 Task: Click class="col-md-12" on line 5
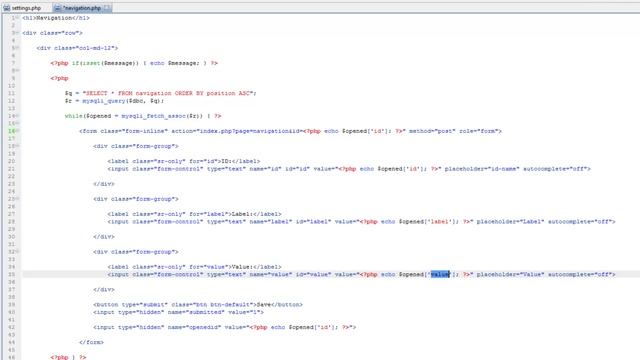84,48
